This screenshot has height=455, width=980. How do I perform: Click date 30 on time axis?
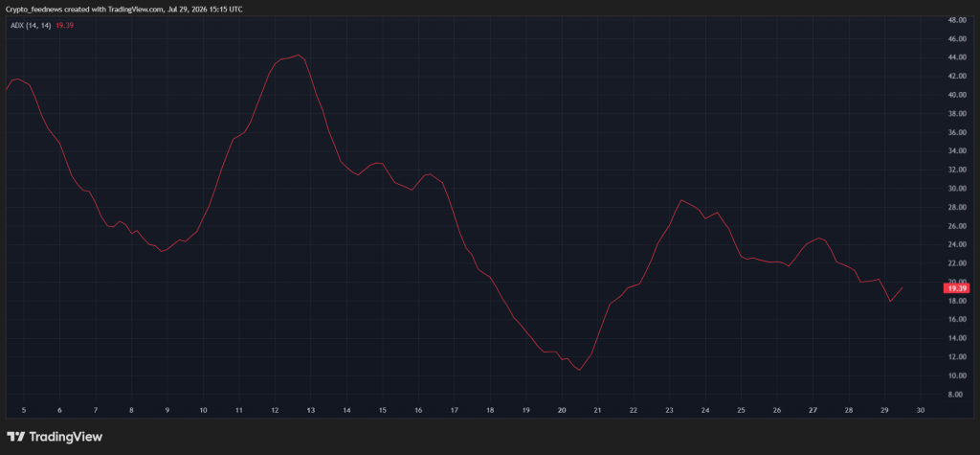click(x=921, y=411)
